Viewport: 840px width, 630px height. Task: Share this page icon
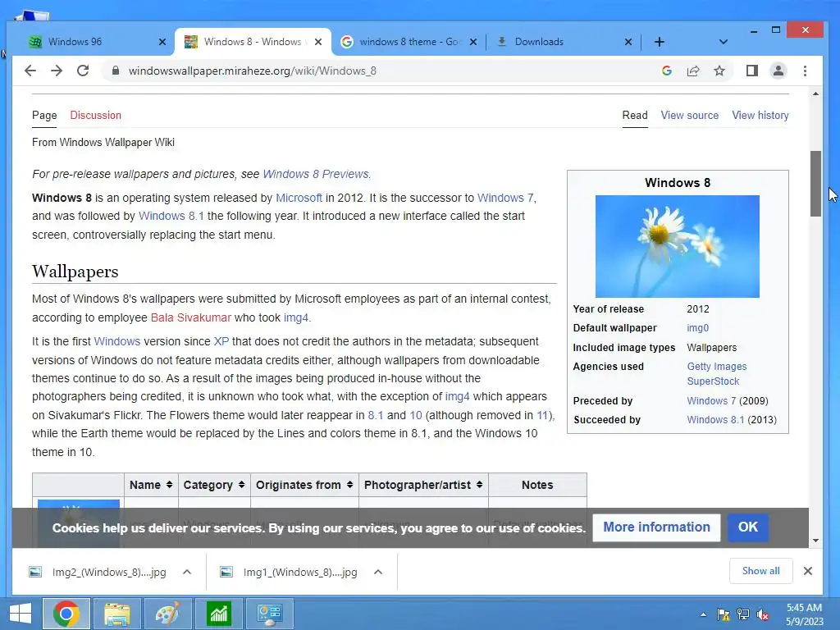[x=693, y=71]
